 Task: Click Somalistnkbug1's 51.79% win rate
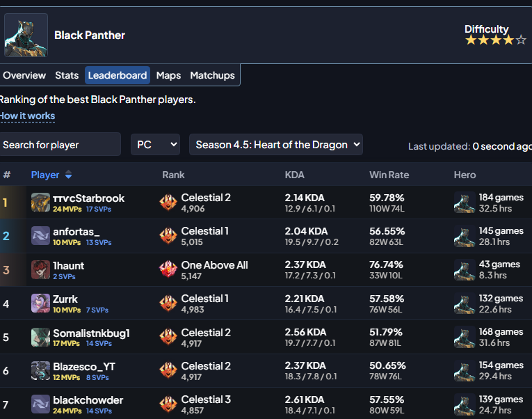386,332
